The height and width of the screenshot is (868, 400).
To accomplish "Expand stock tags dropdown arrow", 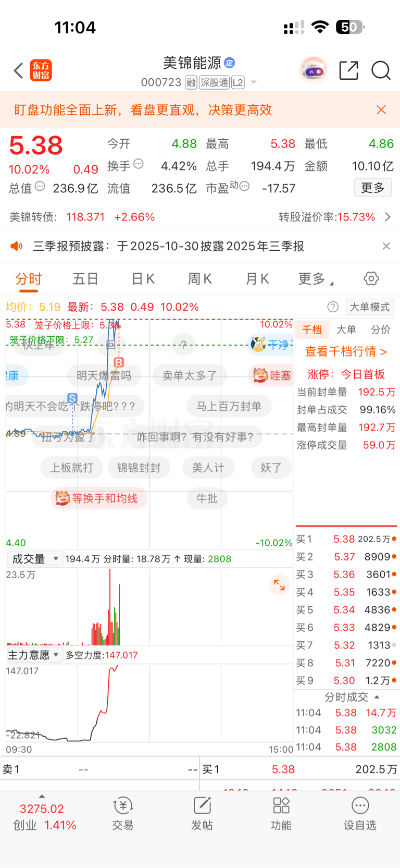I will 254,82.
